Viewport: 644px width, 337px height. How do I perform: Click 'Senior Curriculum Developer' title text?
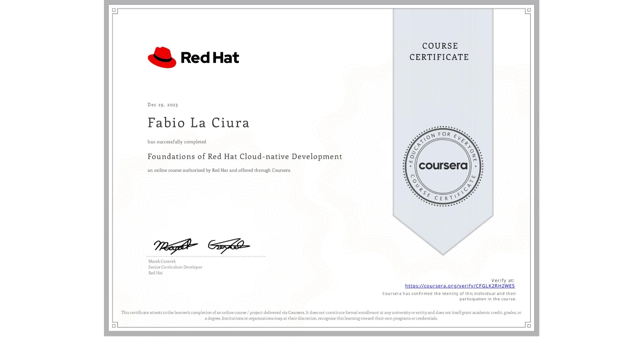(x=175, y=267)
